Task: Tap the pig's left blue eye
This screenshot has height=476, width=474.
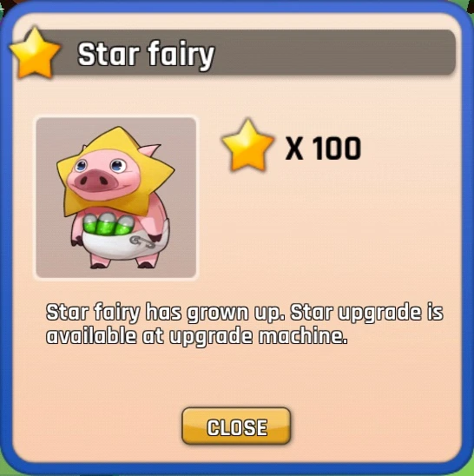Action: tap(81, 166)
